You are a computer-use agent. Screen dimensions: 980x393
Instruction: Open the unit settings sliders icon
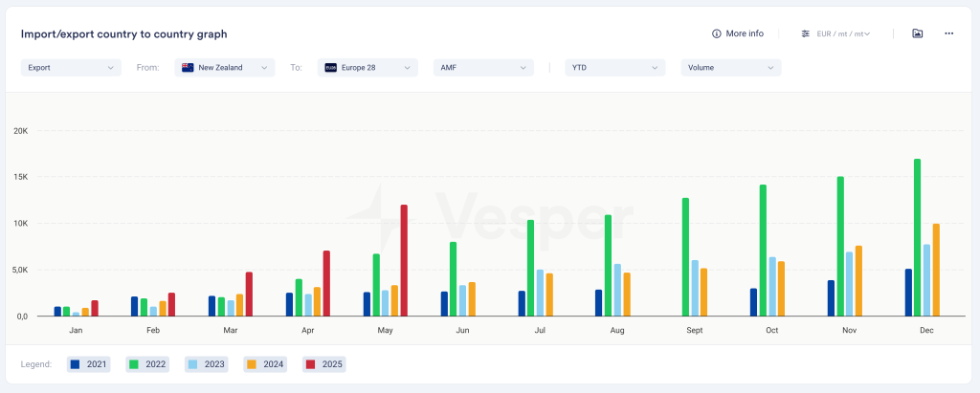click(806, 33)
